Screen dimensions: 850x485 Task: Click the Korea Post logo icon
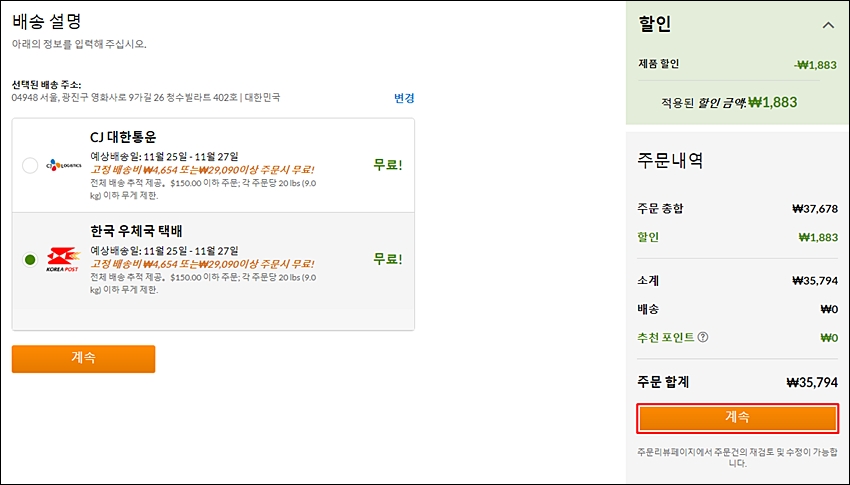tap(63, 260)
